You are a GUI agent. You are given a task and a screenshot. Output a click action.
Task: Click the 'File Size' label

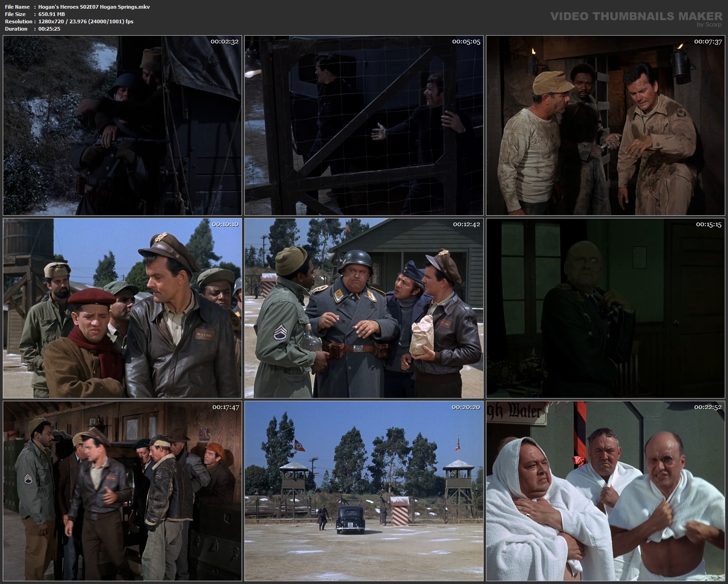15,14
